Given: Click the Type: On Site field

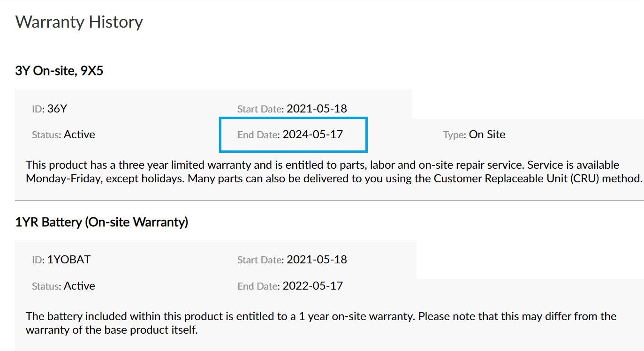Looking at the screenshot, I should 474,134.
